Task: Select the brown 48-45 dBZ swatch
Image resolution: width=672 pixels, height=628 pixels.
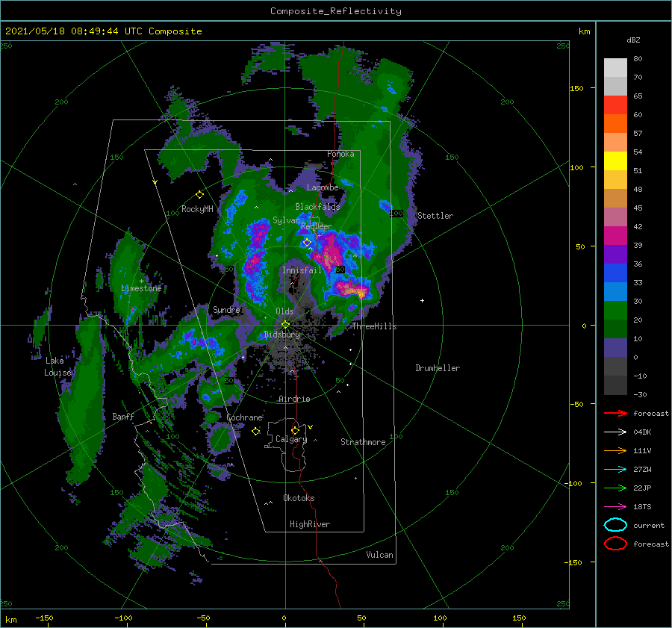Action: [615, 198]
